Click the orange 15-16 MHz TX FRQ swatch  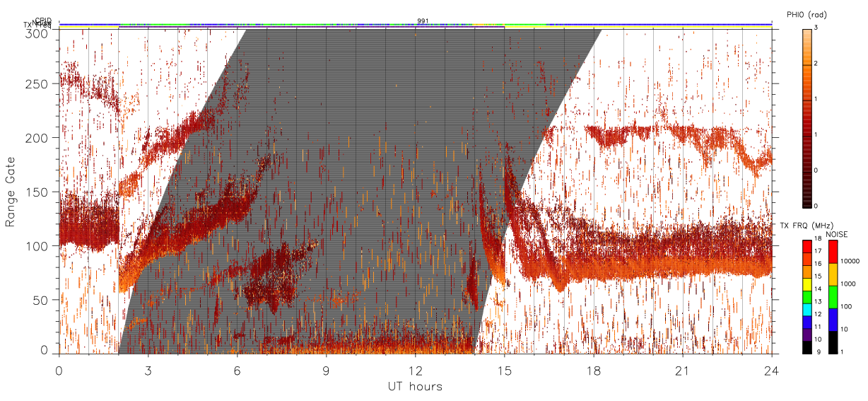pyautogui.click(x=807, y=272)
